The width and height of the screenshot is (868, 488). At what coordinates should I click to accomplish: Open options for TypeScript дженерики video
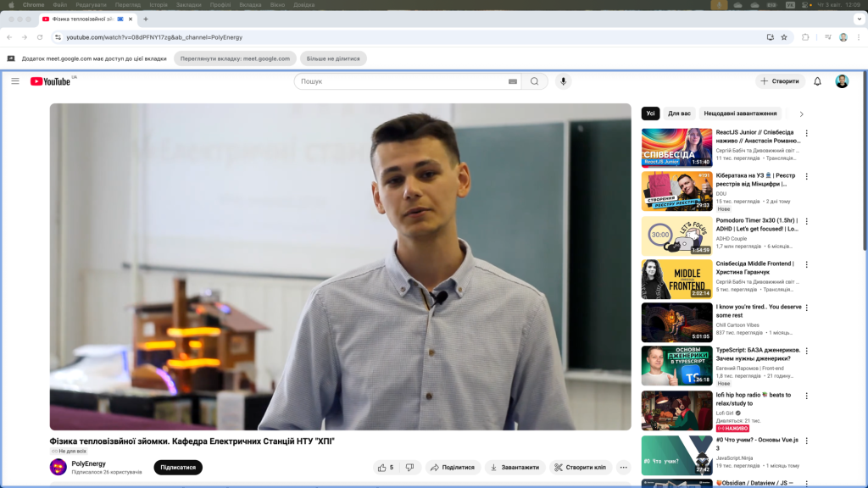[x=807, y=351]
